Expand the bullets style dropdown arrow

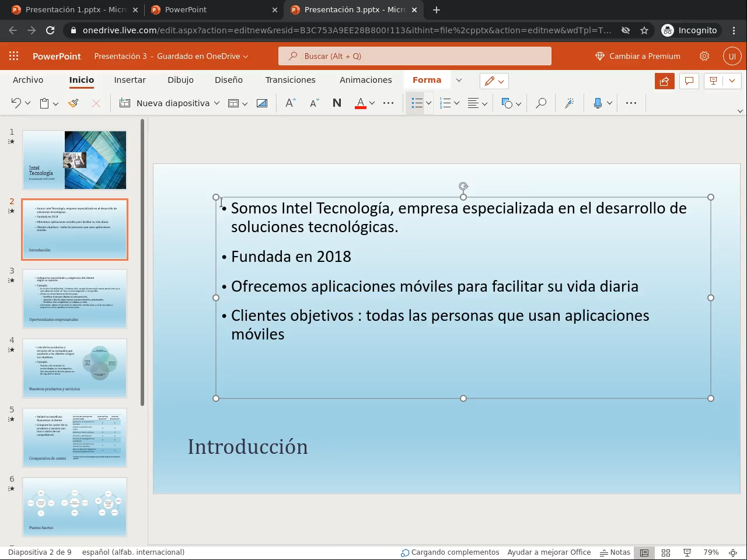428,103
